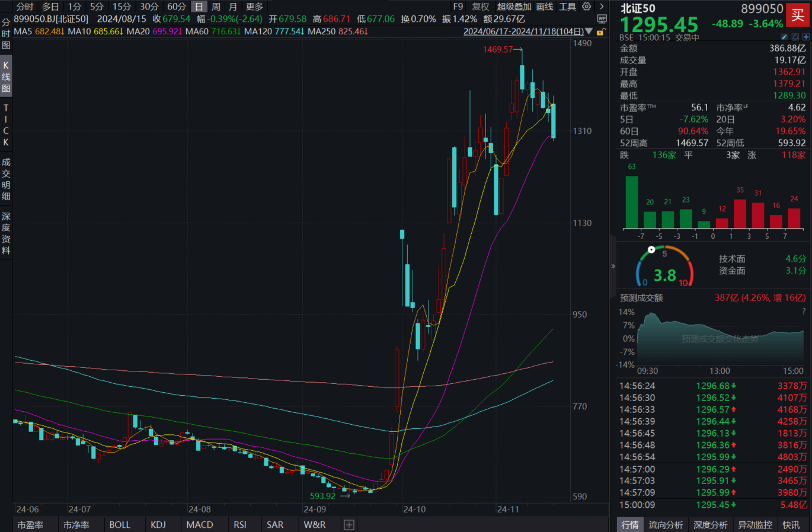This screenshot has height=532, width=812.
Task: Switch to 分时 intraday view
Action: pyautogui.click(x=25, y=7)
